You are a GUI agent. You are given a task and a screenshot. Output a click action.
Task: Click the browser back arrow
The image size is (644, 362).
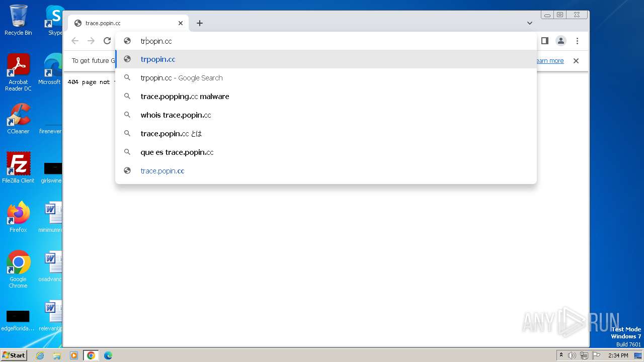[x=75, y=41]
